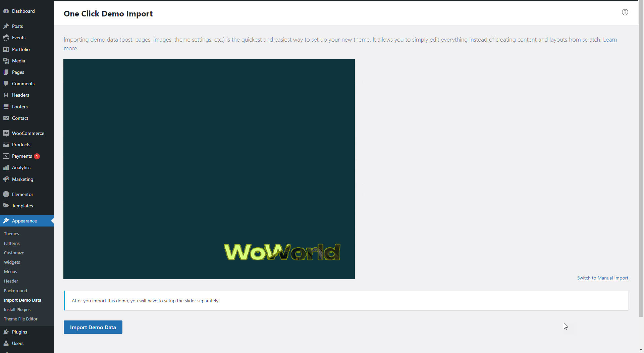
Task: Click the Marketing megaphone icon
Action: [6, 179]
